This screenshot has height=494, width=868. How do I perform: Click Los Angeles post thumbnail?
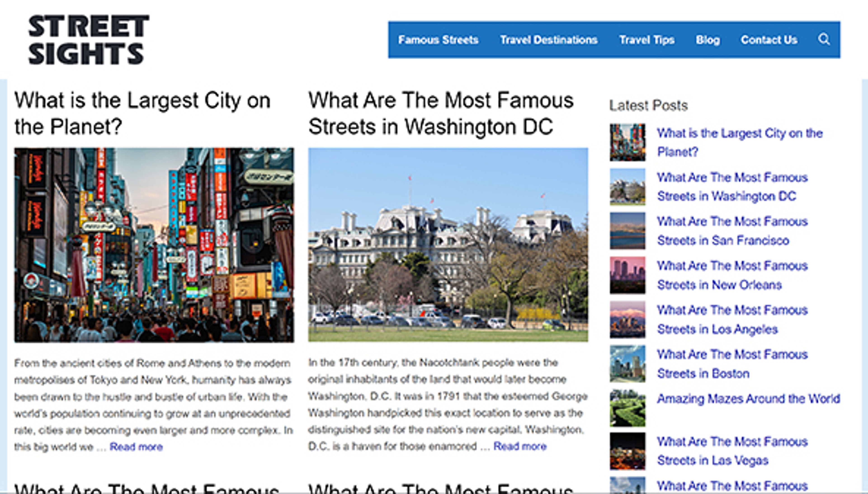coord(627,319)
